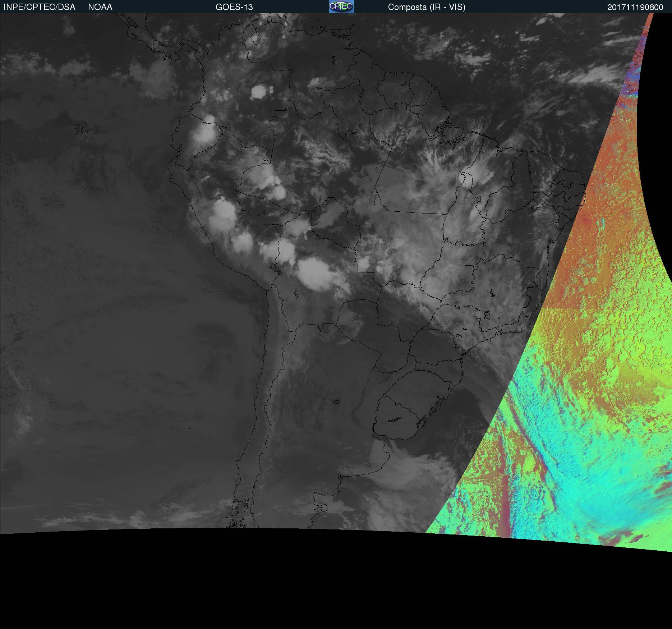Screen dimensions: 672x629
Task: Click the INPE/CPTEC/DSA header text
Action: pyautogui.click(x=40, y=7)
